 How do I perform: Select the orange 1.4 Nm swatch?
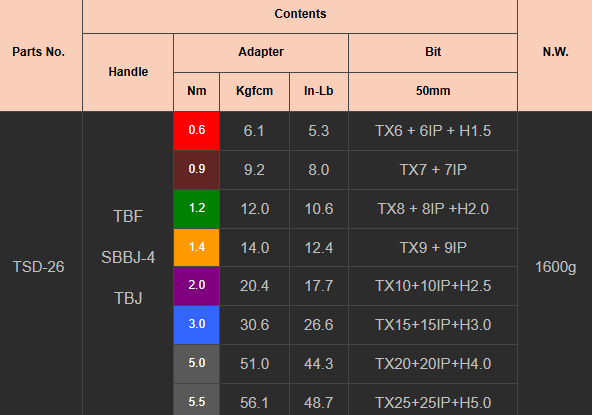[196, 247]
